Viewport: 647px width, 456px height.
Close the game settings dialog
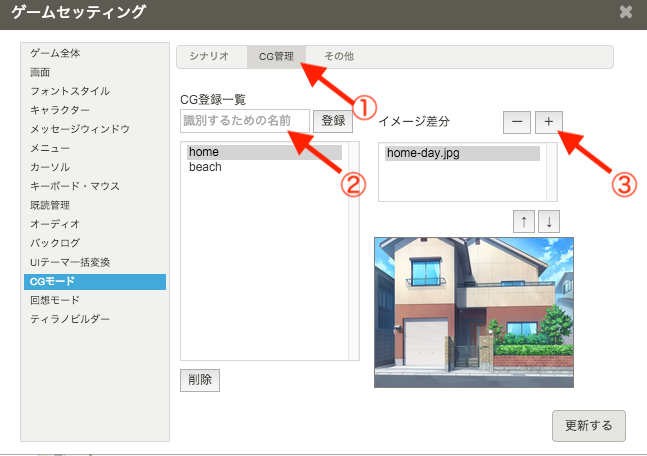626,12
